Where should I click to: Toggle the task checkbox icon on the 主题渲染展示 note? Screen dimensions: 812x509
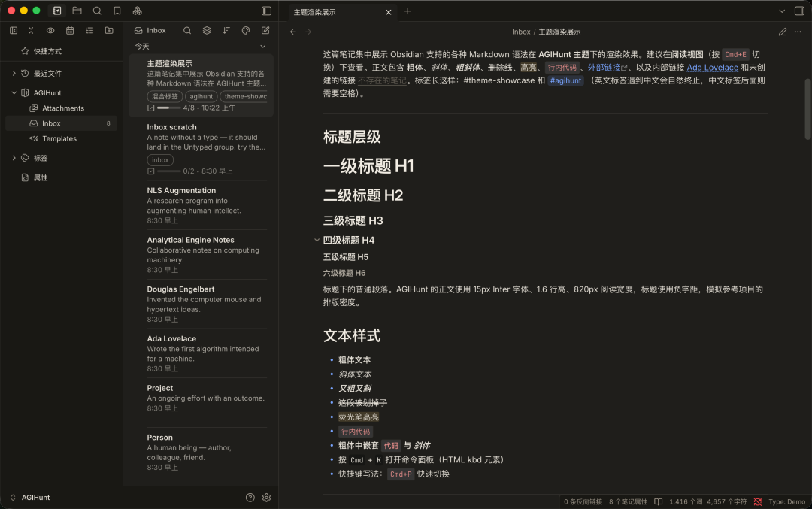150,108
